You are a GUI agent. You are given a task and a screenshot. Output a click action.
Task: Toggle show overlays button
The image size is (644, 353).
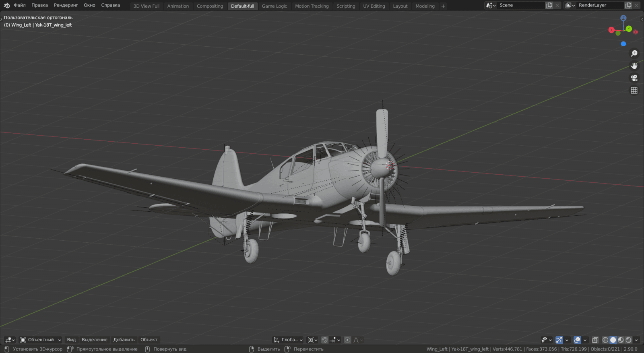pos(577,340)
